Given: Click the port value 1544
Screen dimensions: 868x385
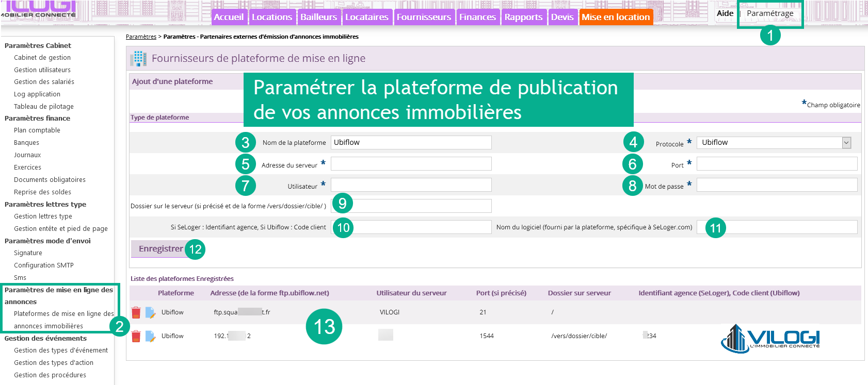Looking at the screenshot, I should pyautogui.click(x=487, y=336).
